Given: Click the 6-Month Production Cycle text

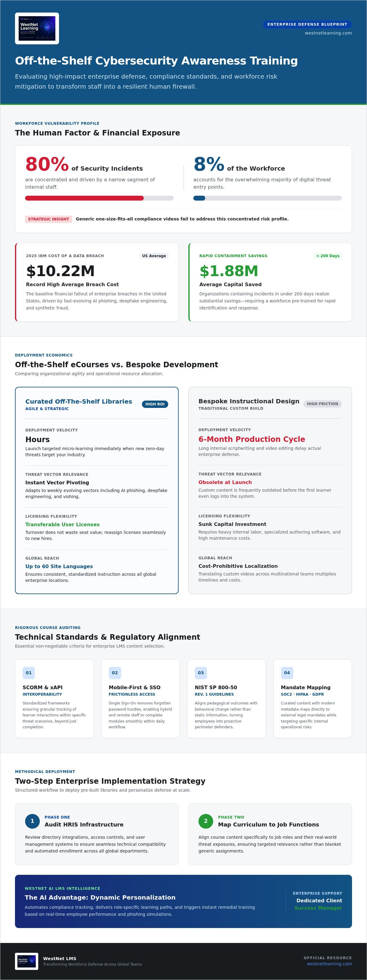Looking at the screenshot, I should pyautogui.click(x=252, y=439).
